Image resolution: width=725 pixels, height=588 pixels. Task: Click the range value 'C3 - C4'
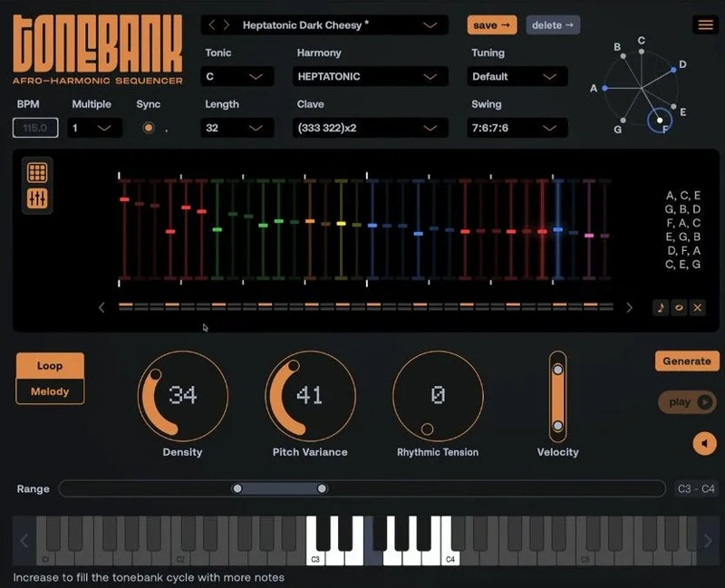coord(696,488)
